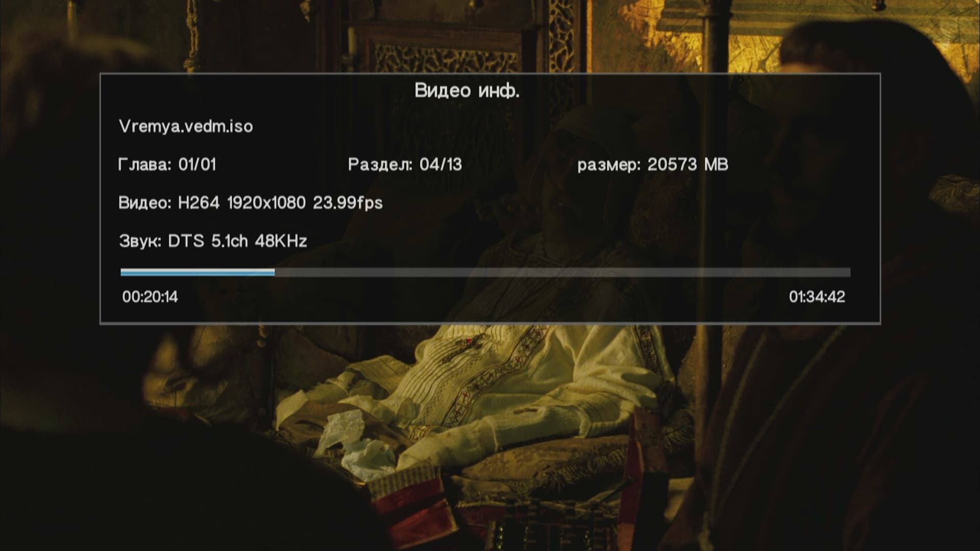This screenshot has height=551, width=980.
Task: Click the Звук: DTS 5.1ch 48KHz line
Action: (213, 241)
